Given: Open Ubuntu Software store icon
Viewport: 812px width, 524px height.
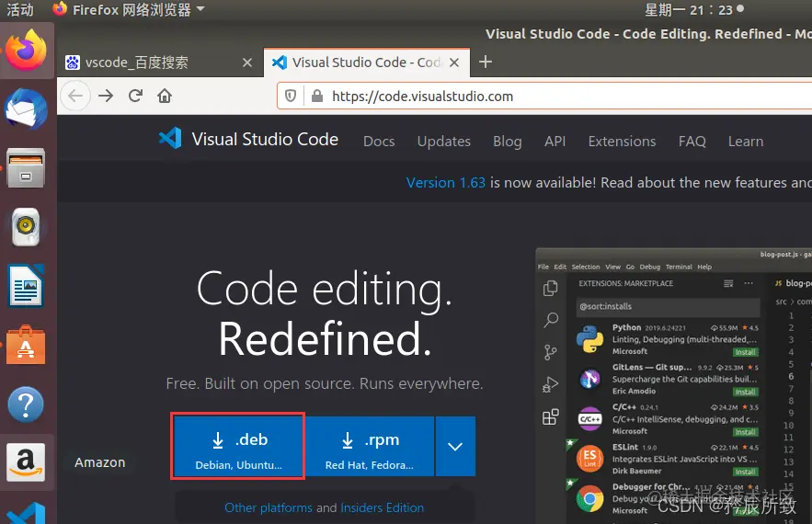Looking at the screenshot, I should click(x=26, y=345).
